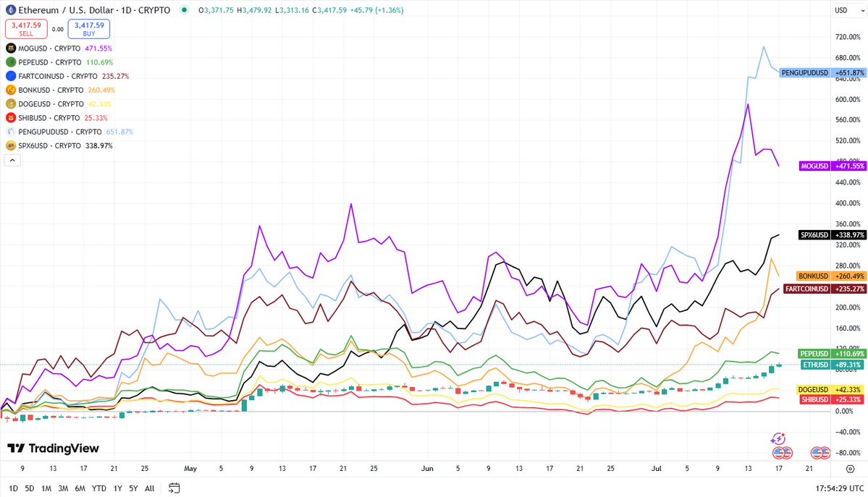The image size is (868, 497).
Task: Click the DOGEUSD · CRYPTO legend label
Action: pyautogui.click(x=51, y=103)
